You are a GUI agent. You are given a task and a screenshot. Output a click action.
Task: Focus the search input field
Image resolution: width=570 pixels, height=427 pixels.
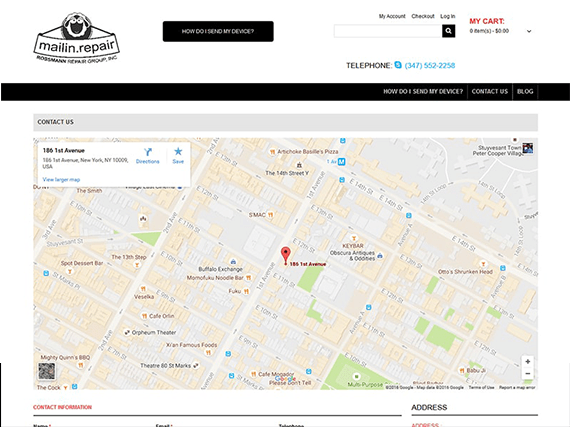388,31
